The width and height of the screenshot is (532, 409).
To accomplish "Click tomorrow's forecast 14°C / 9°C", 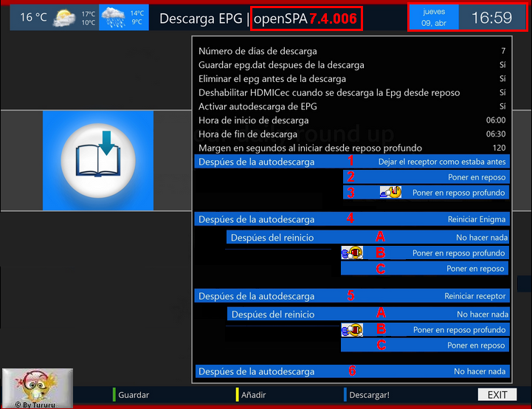I will pos(137,18).
